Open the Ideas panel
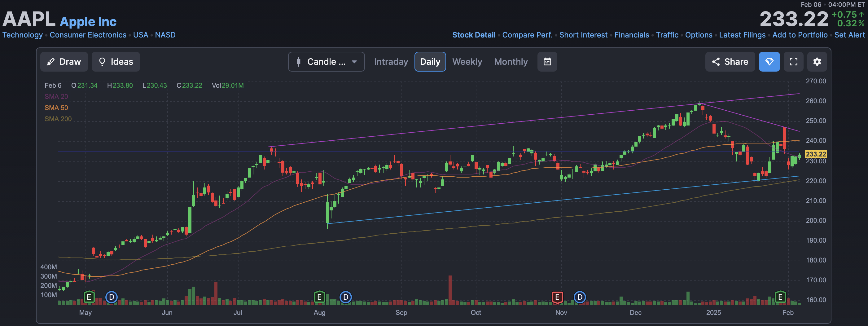 pos(116,62)
